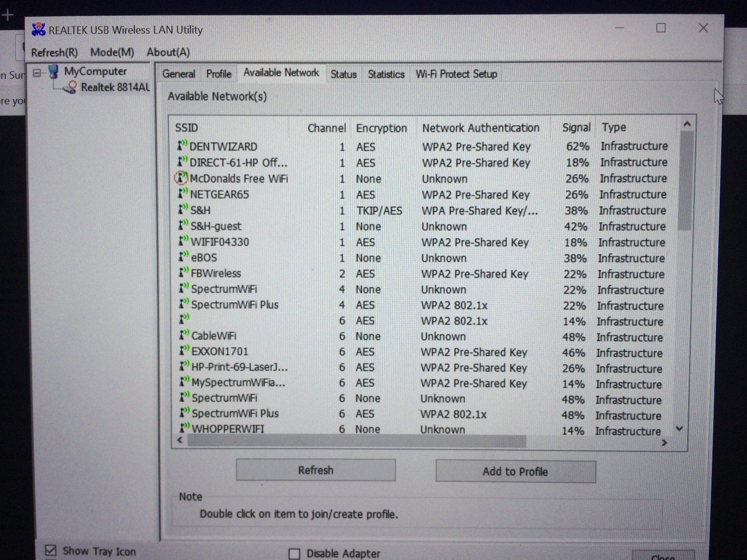Click the MyComputer icon in tree
The height and width of the screenshot is (560, 747).
coord(54,72)
